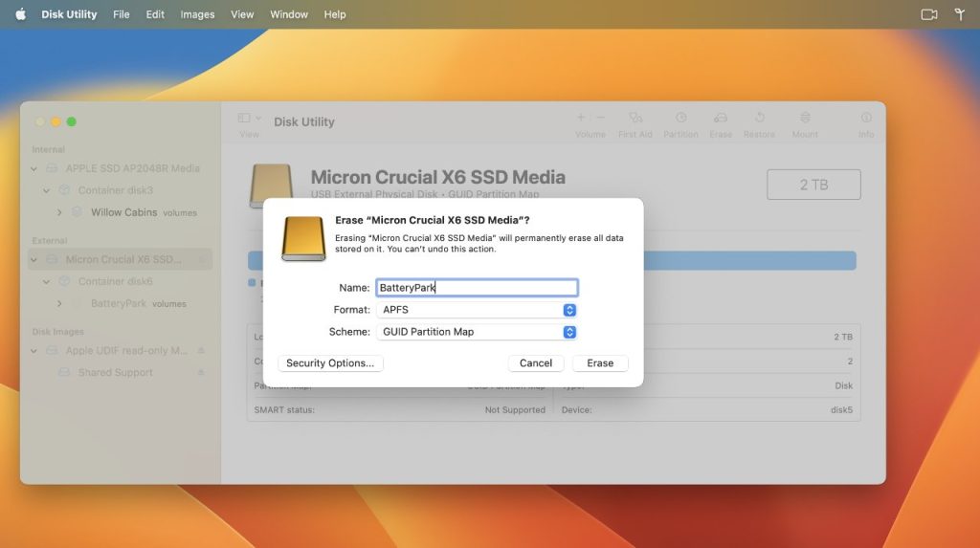Click the Erase icon in the toolbar
The width and height of the screenshot is (980, 548).
tap(721, 118)
